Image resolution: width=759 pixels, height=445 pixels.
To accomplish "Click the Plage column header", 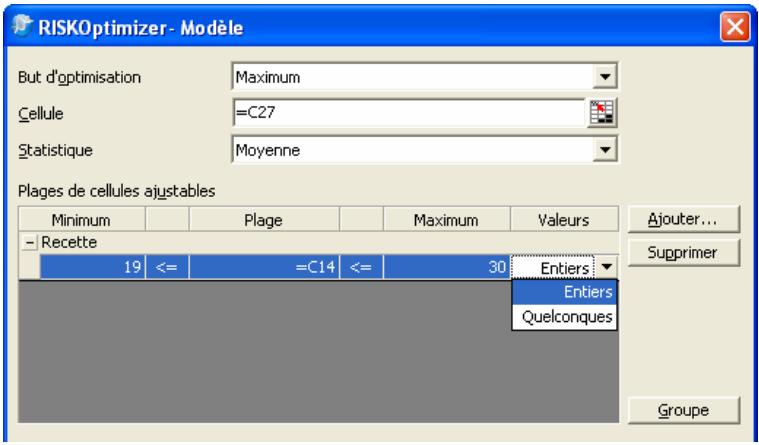I will click(x=264, y=220).
